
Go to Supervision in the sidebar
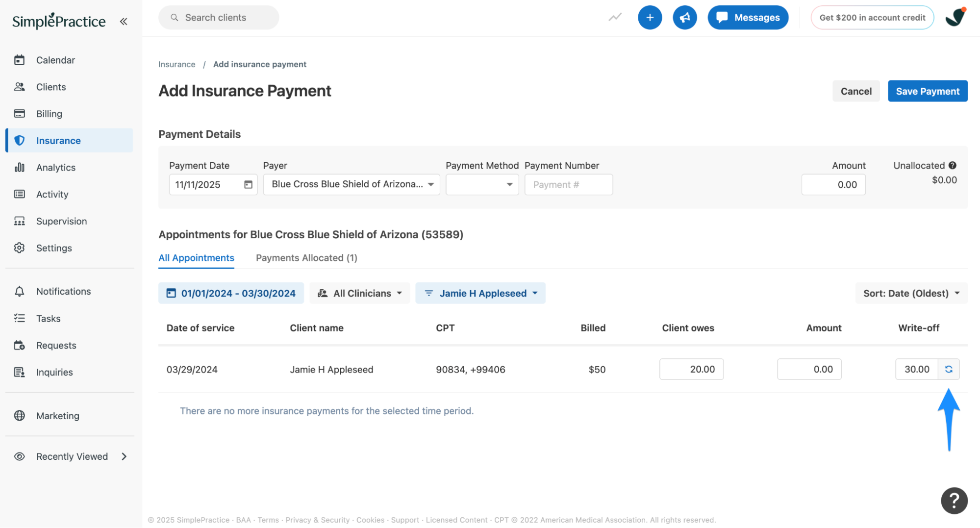tap(69, 221)
